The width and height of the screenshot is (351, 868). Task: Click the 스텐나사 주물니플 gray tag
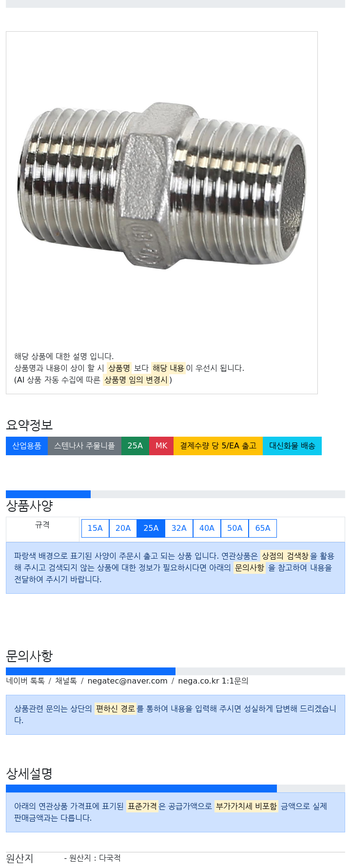click(x=84, y=446)
